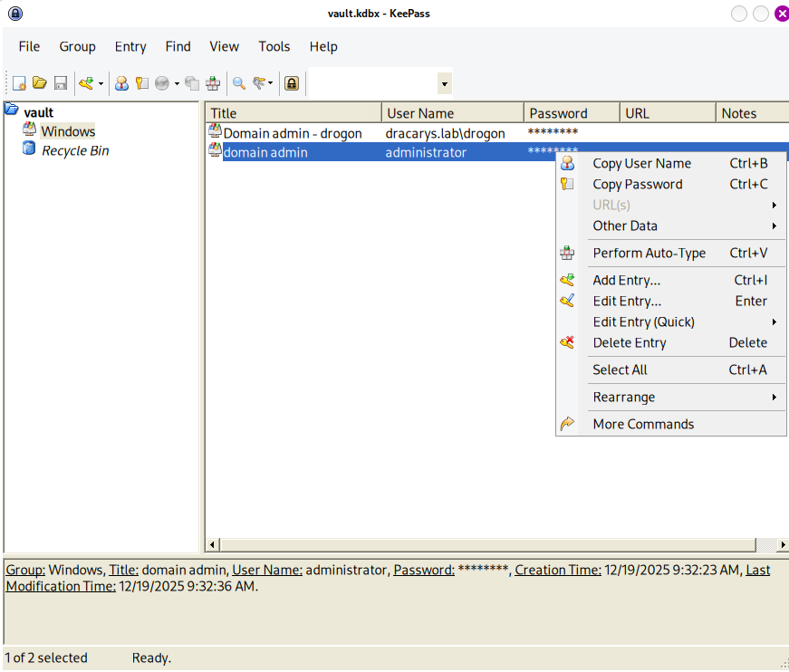Click the Copy URLs toolbar icon
The image size is (789, 672).
click(x=192, y=83)
